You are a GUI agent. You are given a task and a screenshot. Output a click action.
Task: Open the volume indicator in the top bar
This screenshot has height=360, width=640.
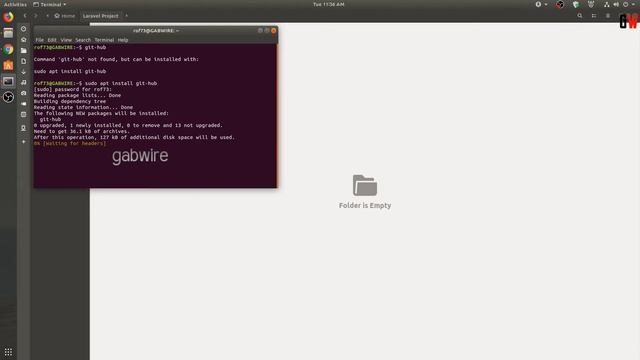tap(616, 4)
